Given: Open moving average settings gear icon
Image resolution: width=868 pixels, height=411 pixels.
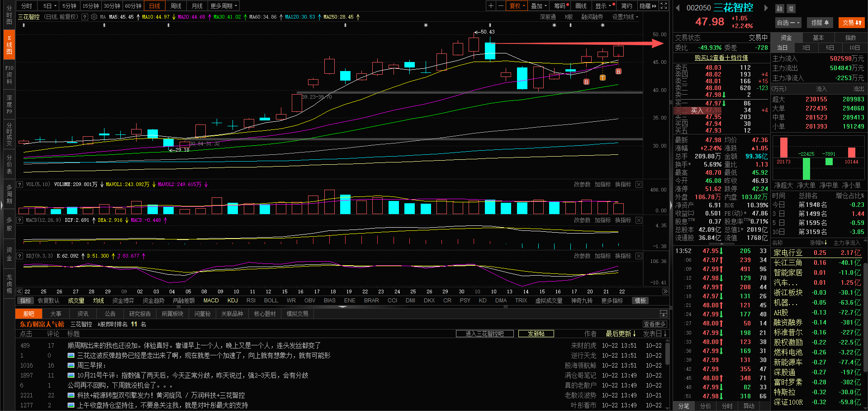Looking at the screenshot, I should (94, 17).
